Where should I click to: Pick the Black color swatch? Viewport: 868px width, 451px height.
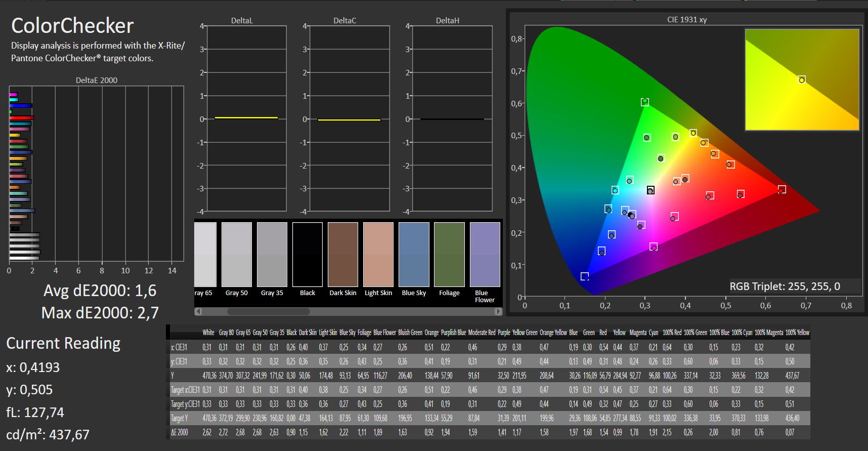[308, 255]
